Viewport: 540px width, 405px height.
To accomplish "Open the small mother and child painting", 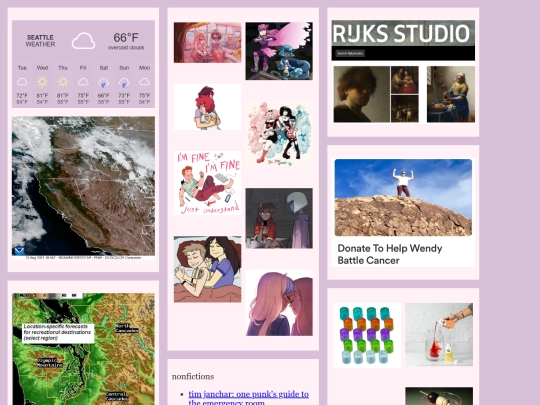I will [x=405, y=80].
